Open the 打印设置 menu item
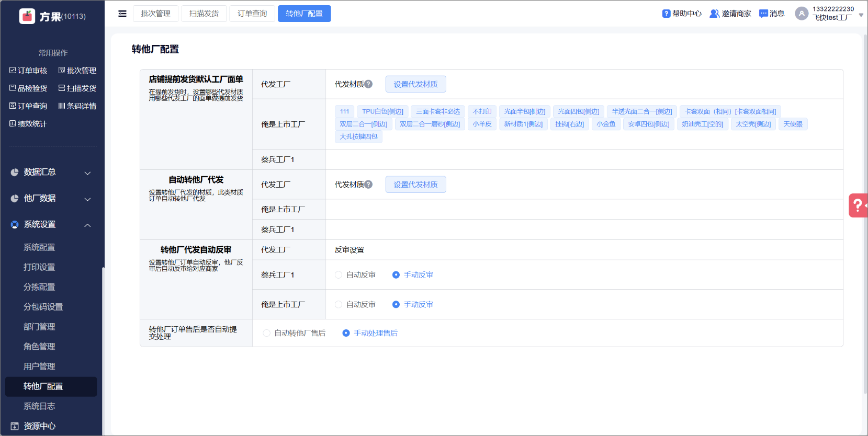 39,267
